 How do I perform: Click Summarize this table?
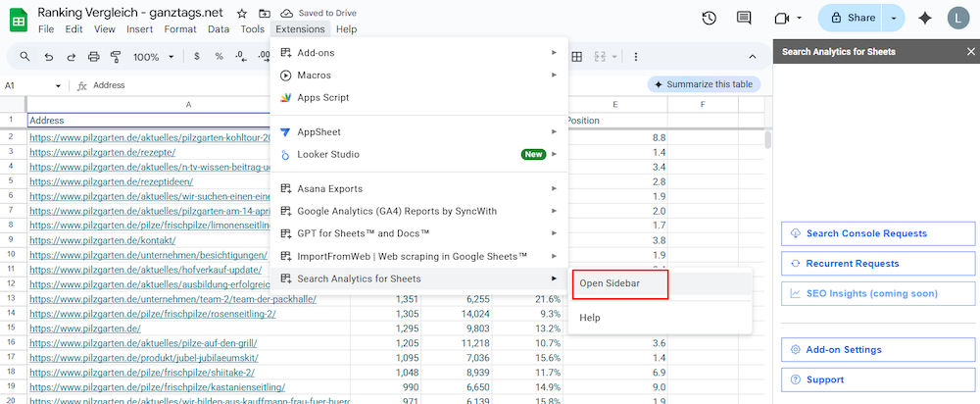[704, 84]
